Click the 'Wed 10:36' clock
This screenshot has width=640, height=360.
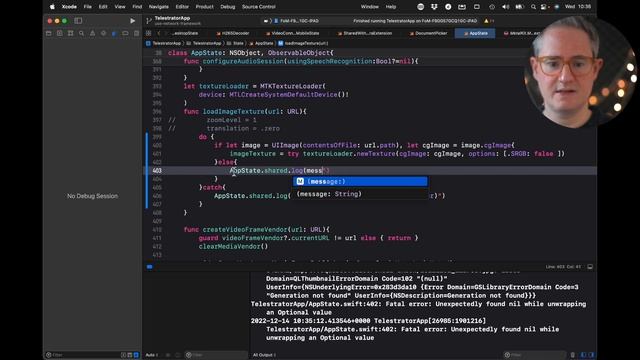[x=578, y=7]
